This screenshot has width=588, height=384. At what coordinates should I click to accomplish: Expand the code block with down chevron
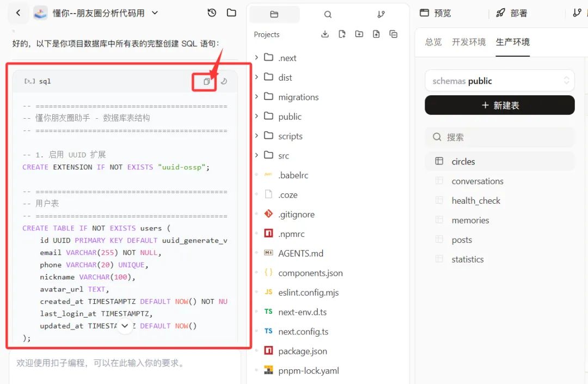pyautogui.click(x=125, y=326)
